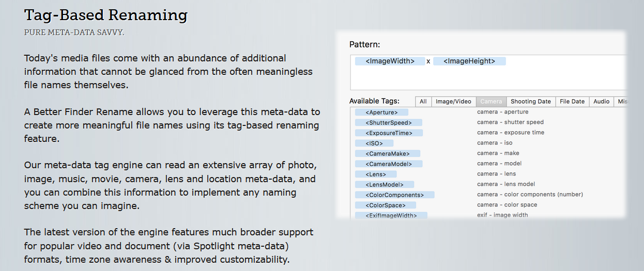Pick the <ColorComponents> tag
Viewport: 644px width, 271px height.
(395, 195)
